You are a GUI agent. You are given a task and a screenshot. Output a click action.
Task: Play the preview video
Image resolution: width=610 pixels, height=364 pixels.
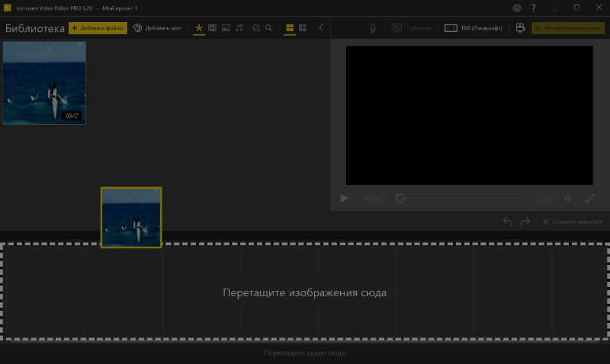click(345, 199)
